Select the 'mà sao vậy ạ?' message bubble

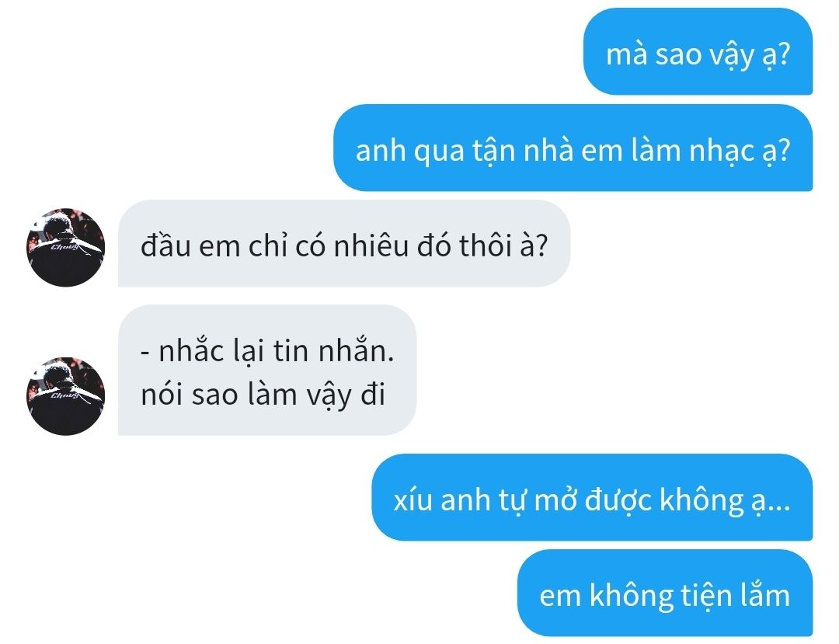(698, 52)
